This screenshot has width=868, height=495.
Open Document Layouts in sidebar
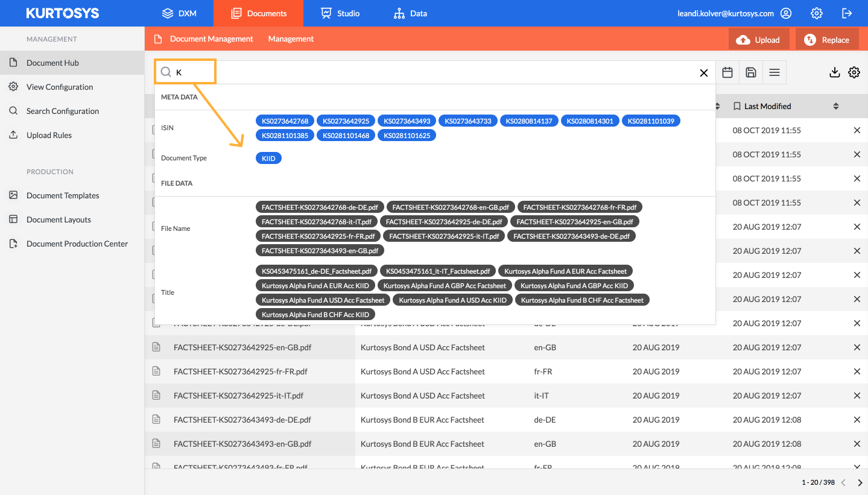click(72, 219)
